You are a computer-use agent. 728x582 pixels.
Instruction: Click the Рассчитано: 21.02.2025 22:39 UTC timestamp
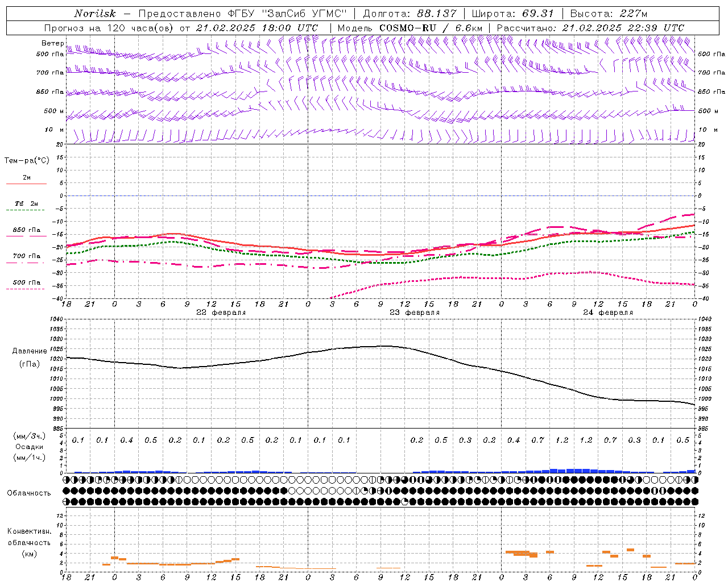coord(590,28)
